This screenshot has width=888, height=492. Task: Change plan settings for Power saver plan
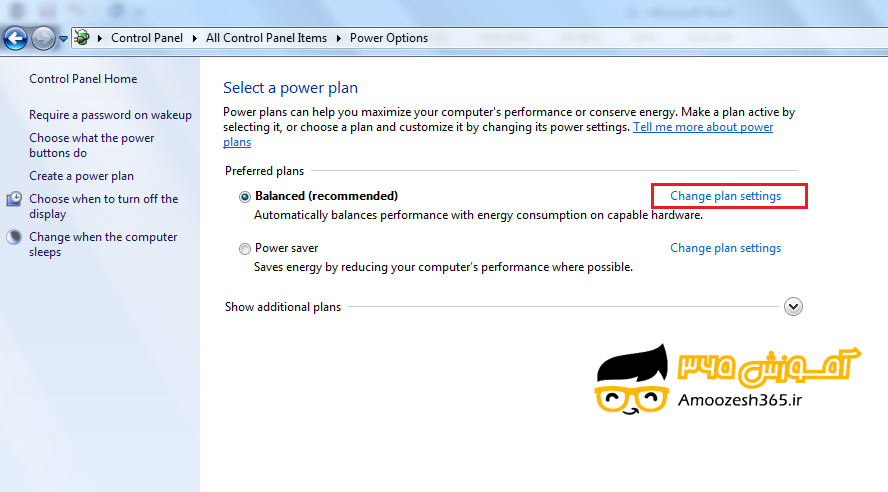coord(725,248)
